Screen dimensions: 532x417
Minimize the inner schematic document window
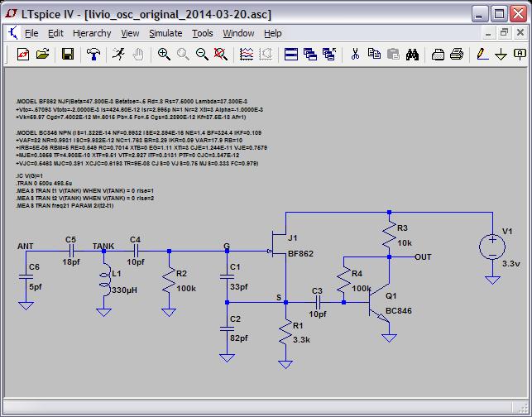click(488, 33)
